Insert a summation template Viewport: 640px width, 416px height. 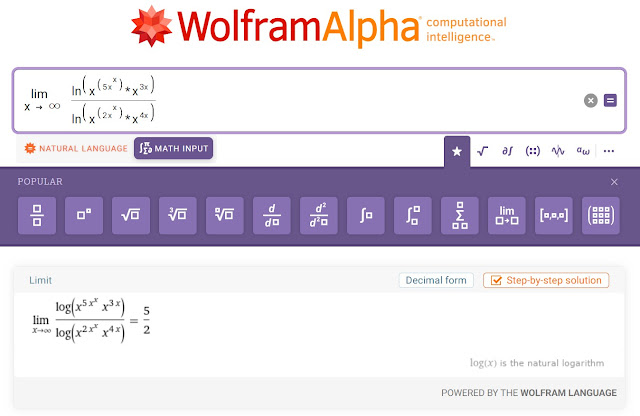(460, 215)
